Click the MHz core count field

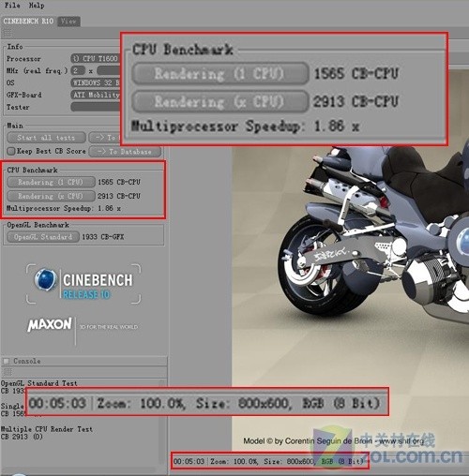coord(78,70)
